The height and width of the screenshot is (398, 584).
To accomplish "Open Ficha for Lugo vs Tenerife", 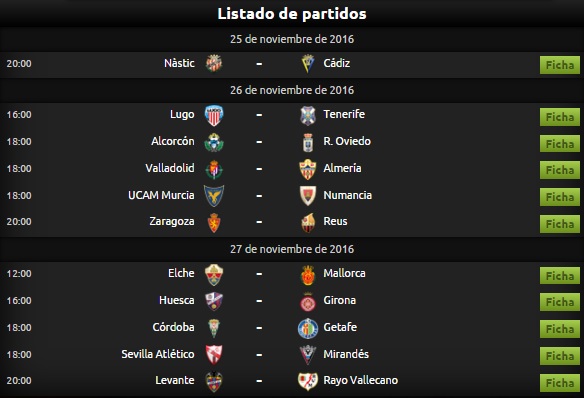I will [x=560, y=117].
